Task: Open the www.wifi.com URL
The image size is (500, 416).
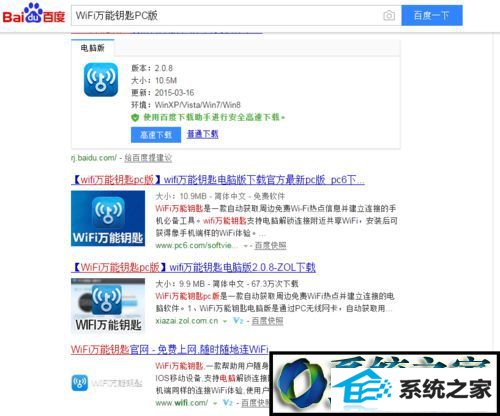Action: [182, 403]
